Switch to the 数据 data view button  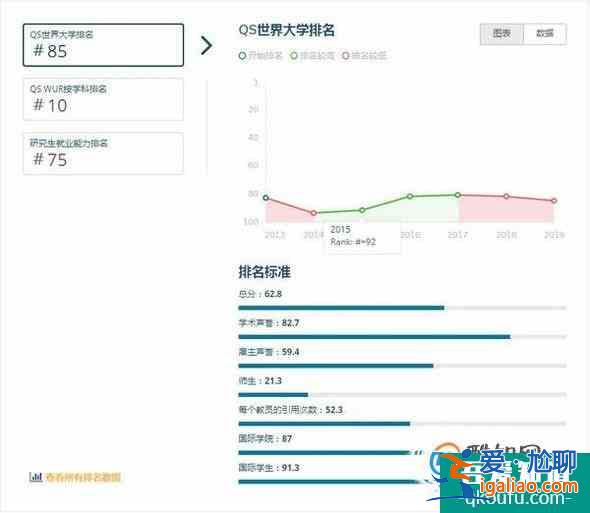[545, 34]
